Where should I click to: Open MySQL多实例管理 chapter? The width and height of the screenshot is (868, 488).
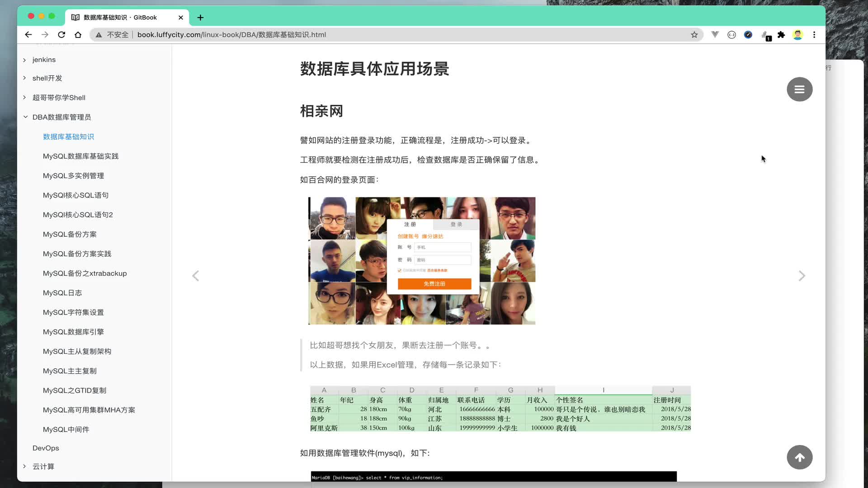73,176
